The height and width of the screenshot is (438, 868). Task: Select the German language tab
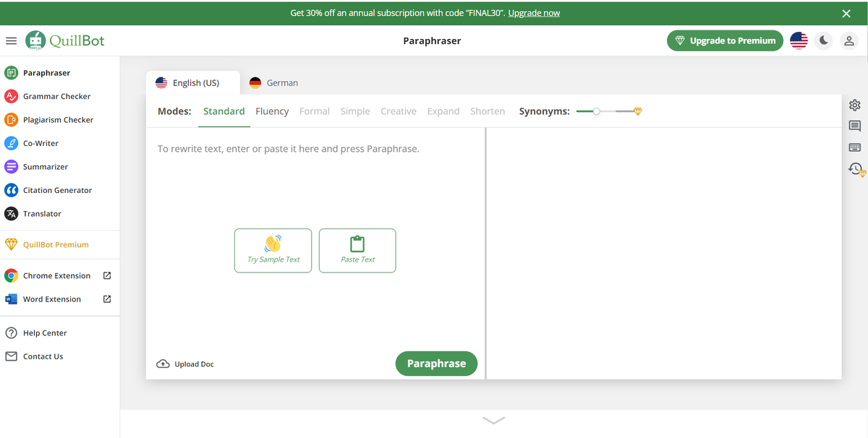(x=273, y=82)
